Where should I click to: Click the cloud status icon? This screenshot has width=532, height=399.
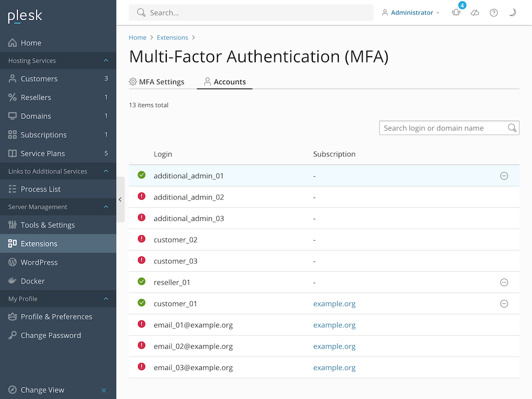(x=475, y=12)
